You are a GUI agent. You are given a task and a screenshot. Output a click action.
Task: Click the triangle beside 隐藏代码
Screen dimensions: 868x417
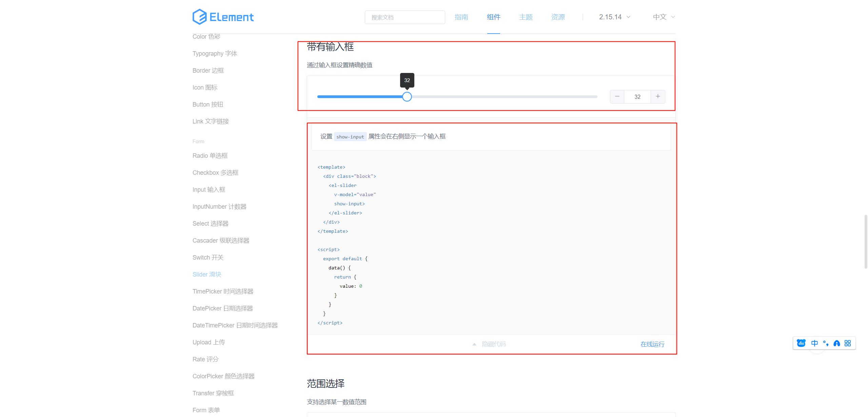(474, 344)
